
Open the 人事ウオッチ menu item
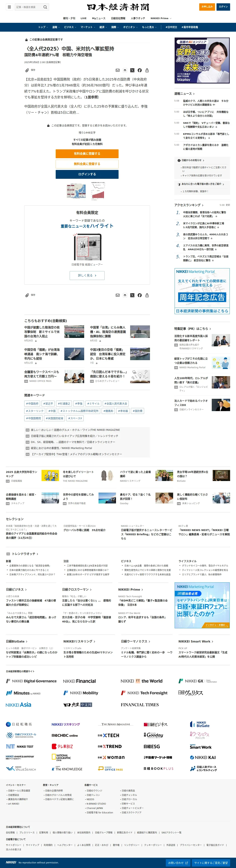(138, 18)
